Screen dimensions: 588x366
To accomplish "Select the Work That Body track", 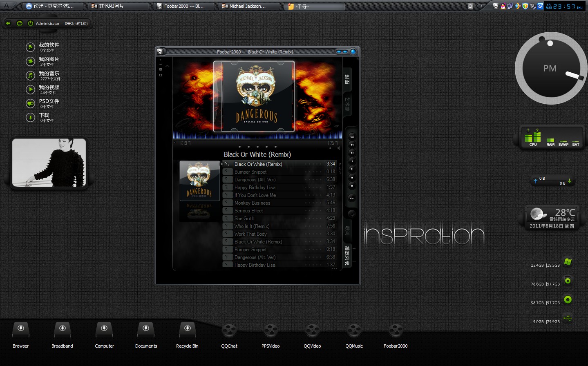I will click(279, 234).
